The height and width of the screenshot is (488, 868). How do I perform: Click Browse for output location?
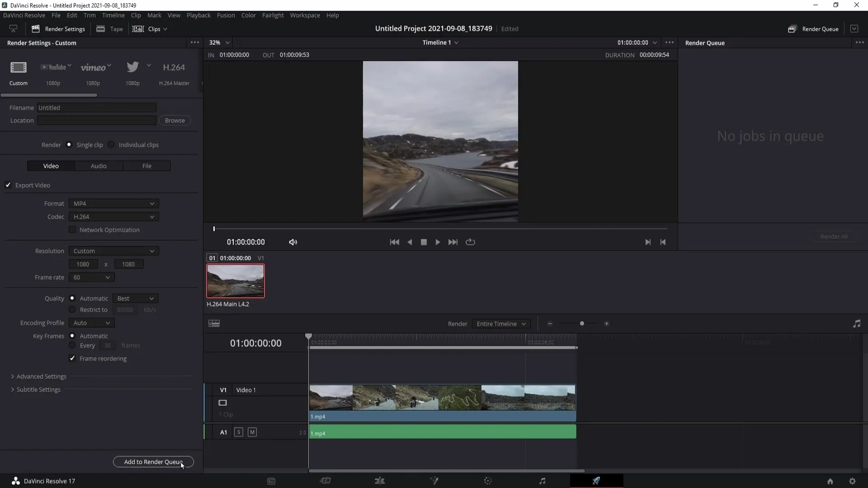175,121
